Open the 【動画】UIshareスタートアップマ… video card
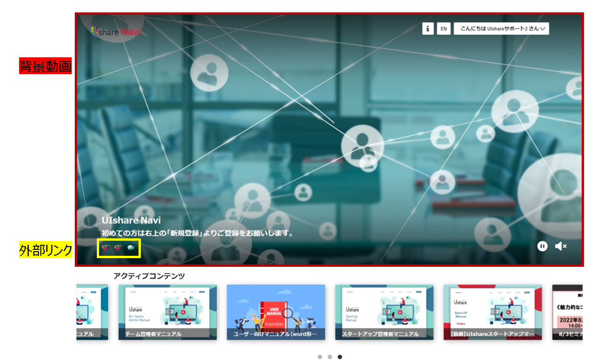This screenshot has width=606, height=364. (x=493, y=312)
